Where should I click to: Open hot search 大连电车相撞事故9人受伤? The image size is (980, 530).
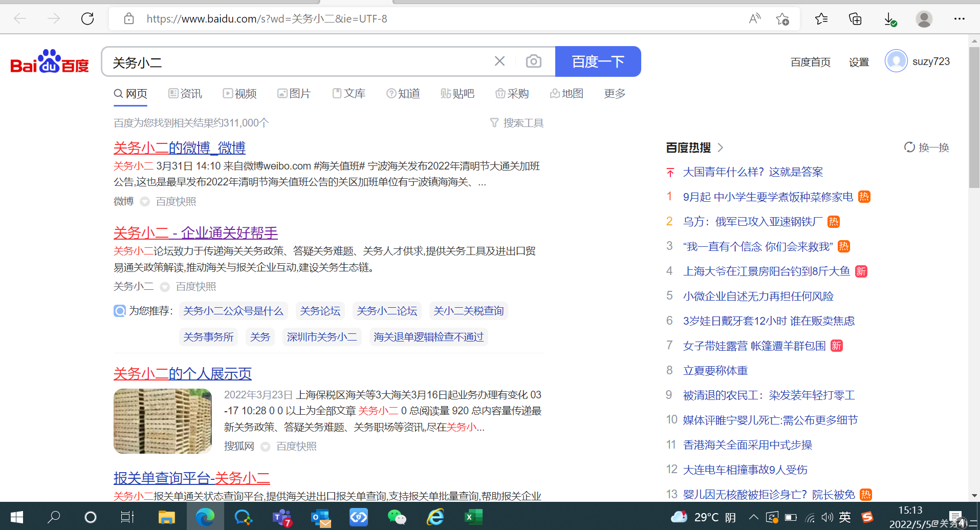click(745, 470)
